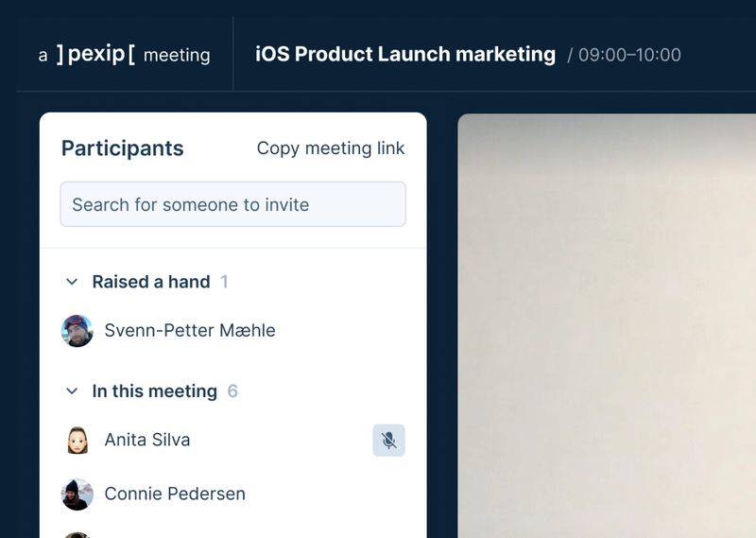The width and height of the screenshot is (756, 538).
Task: Click Svenn-Petter Mæhle's avatar picture
Action: click(77, 331)
